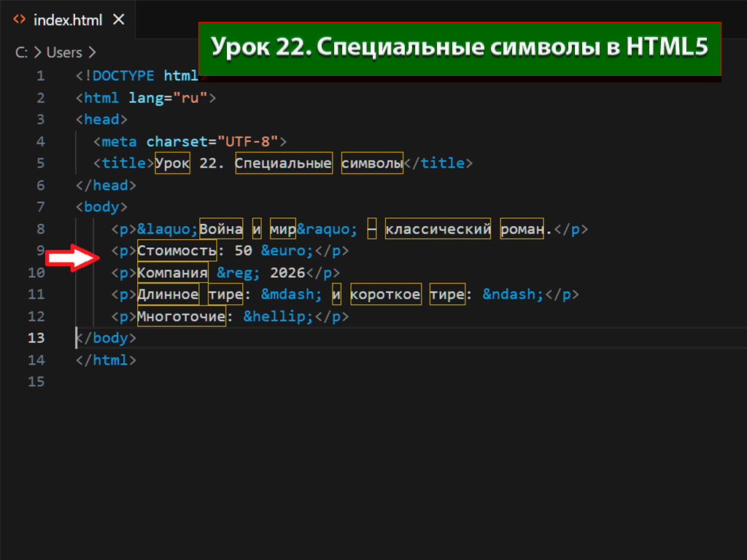Click the &ndash; entity on line 11
Image resolution: width=747 pixels, height=560 pixels.
click(x=514, y=295)
